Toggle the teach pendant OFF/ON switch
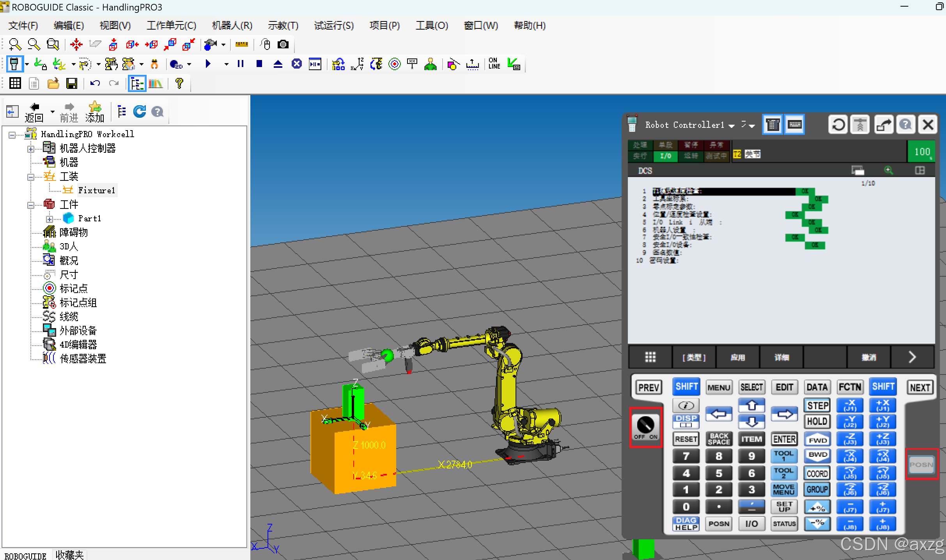This screenshot has width=946, height=560. pyautogui.click(x=645, y=426)
